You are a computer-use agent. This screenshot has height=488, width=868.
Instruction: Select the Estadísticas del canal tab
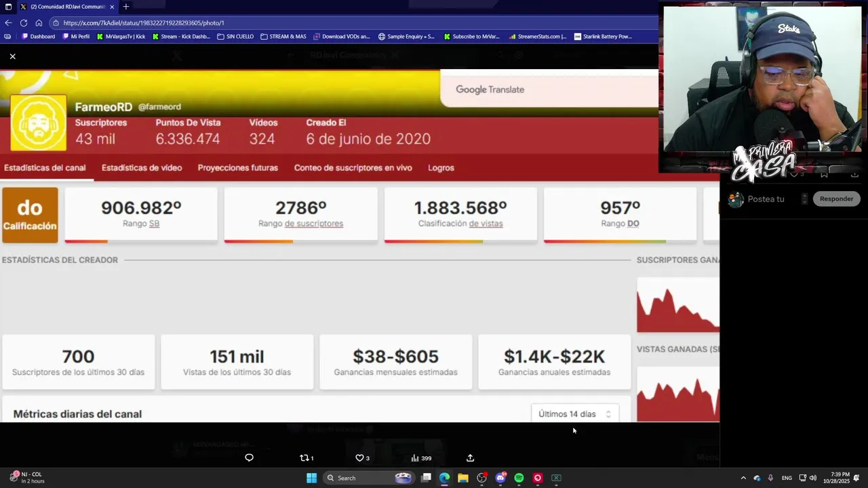(x=45, y=167)
